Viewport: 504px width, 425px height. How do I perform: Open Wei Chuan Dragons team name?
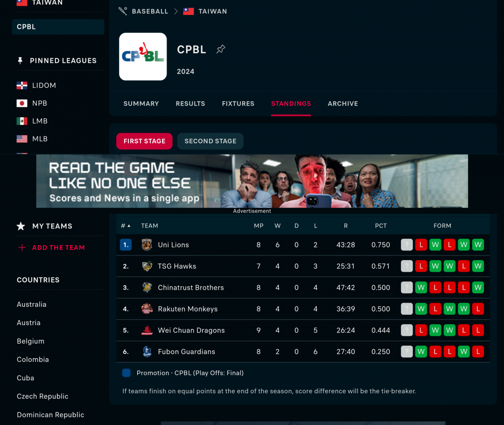[191, 330]
